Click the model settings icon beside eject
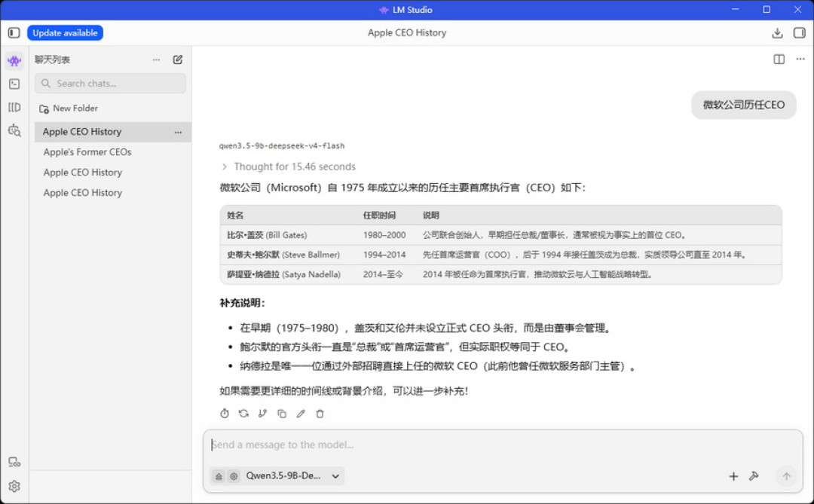814x504 pixels. (x=234, y=476)
